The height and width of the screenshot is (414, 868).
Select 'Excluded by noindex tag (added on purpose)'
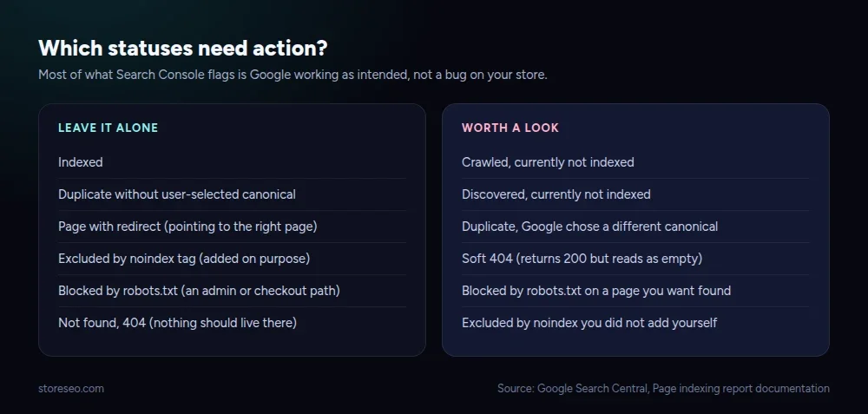pos(232,259)
